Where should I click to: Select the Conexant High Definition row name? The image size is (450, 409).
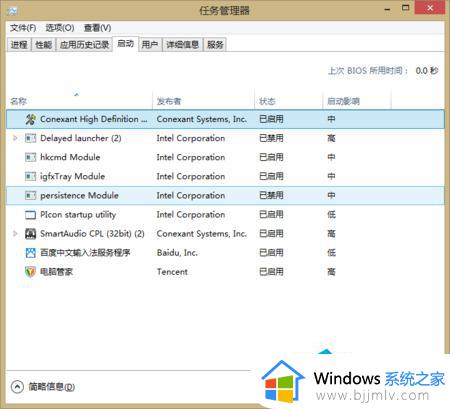tap(93, 119)
